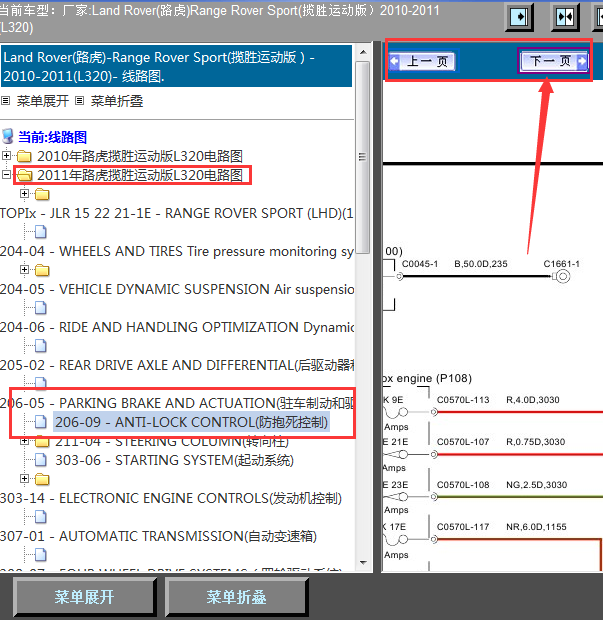The image size is (603, 620).
Task: Collapse 2011年路虎揽胜运动版L320电路图 folder
Action: click(6, 174)
